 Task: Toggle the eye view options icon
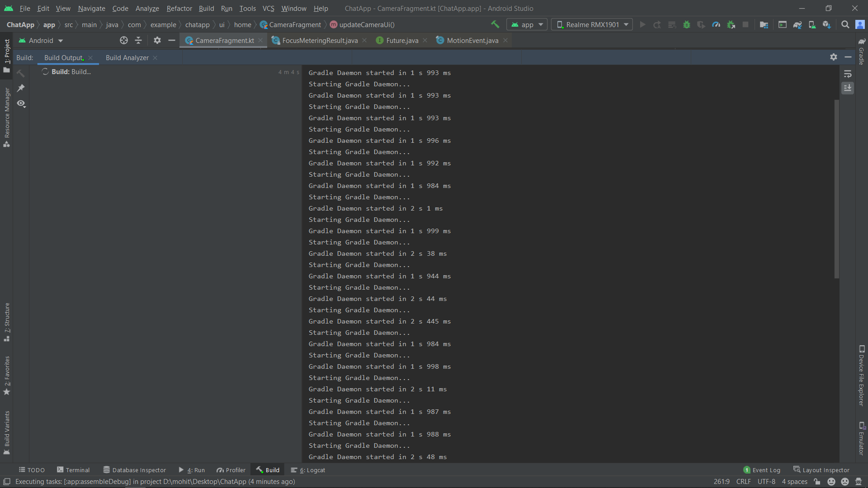tap(21, 103)
